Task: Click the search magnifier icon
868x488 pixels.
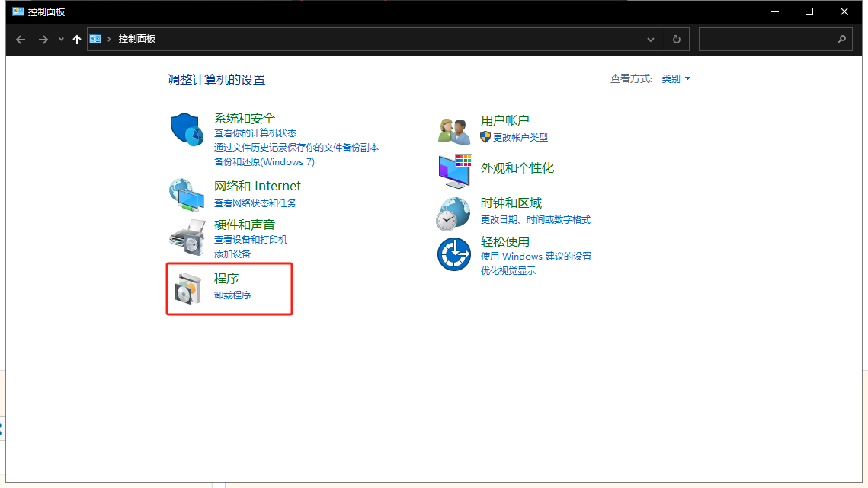Action: 841,40
